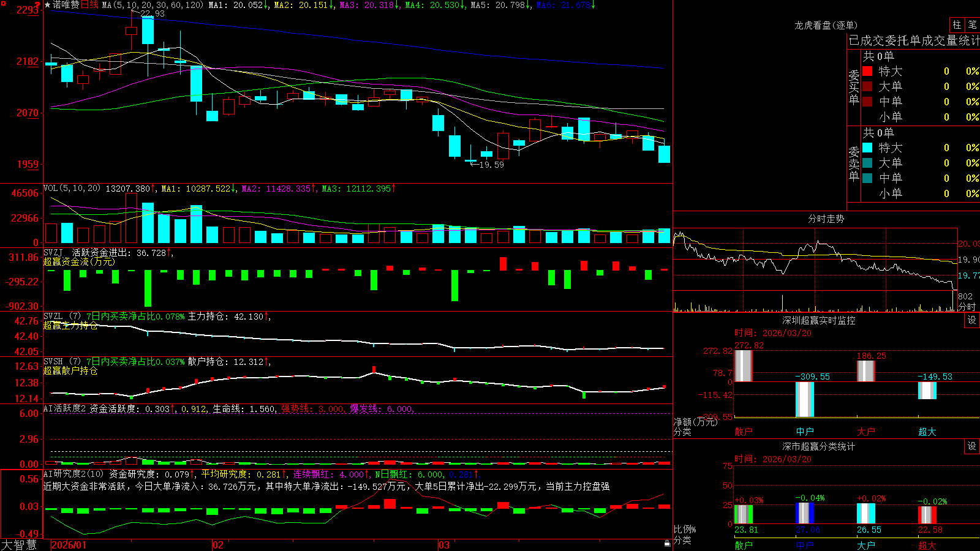Switch 龙虎看盘 to 柱 view
Image resolution: width=980 pixels, height=551 pixels.
click(x=957, y=24)
